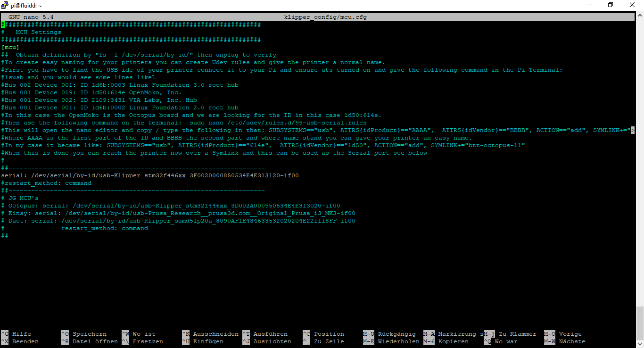Click the M-E Wiederholen shortcut label
The image size is (644, 348).
coord(391,341)
